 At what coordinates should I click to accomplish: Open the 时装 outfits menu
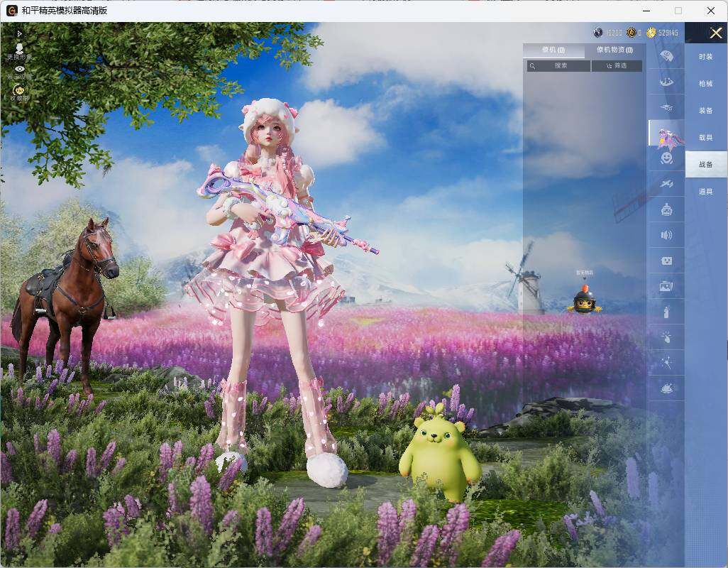[706, 57]
